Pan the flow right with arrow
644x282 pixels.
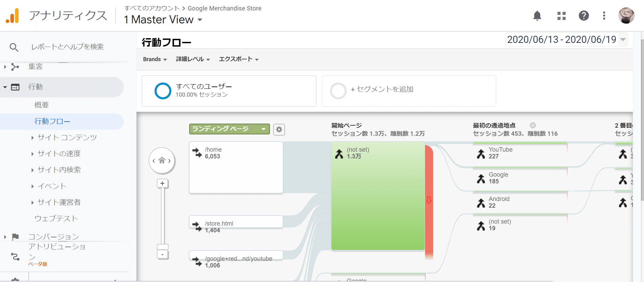[169, 161]
